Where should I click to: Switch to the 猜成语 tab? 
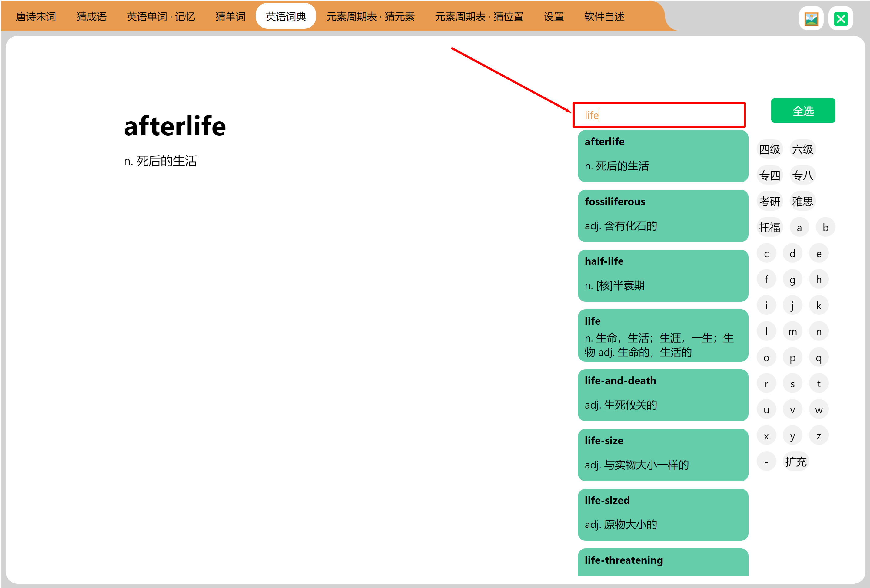point(91,16)
